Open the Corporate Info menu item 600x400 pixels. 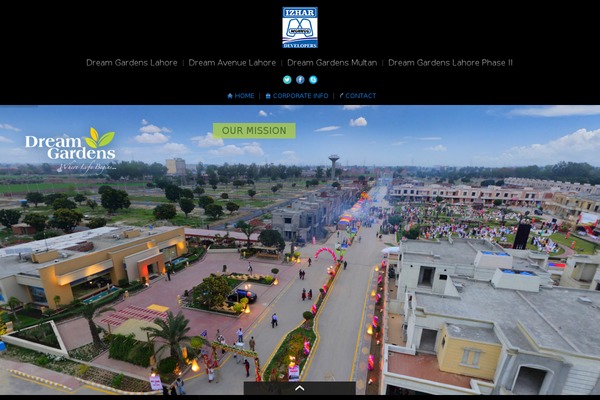[297, 96]
